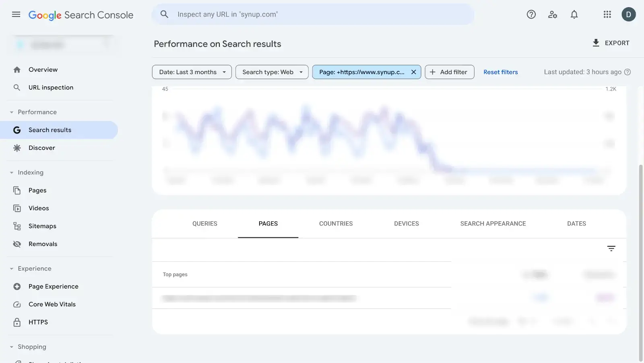Click the info icon beside Last updated
644x363 pixels.
click(x=627, y=72)
